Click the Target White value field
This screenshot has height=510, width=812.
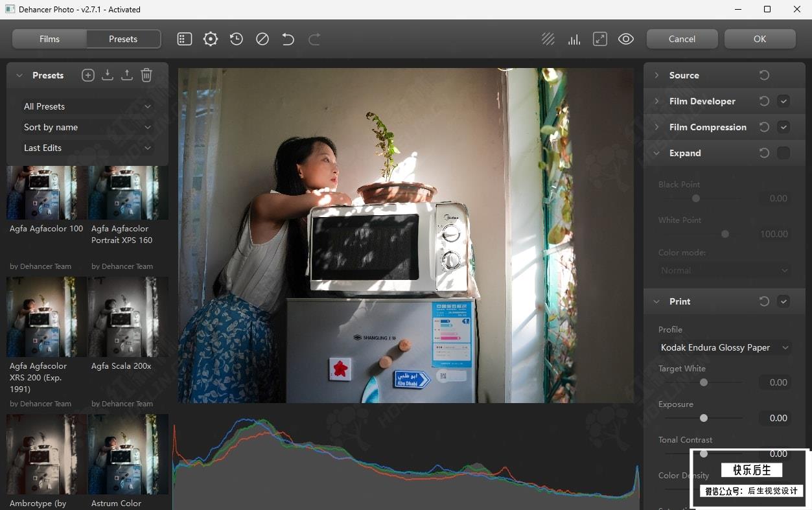(x=775, y=382)
